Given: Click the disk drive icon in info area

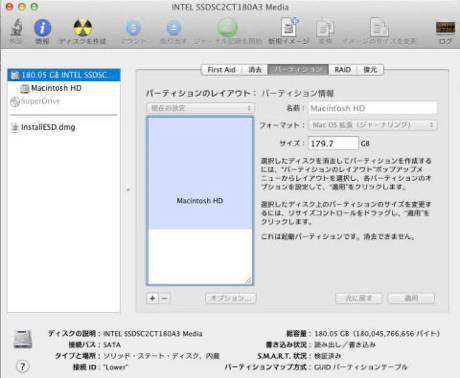Looking at the screenshot, I should 23,339.
